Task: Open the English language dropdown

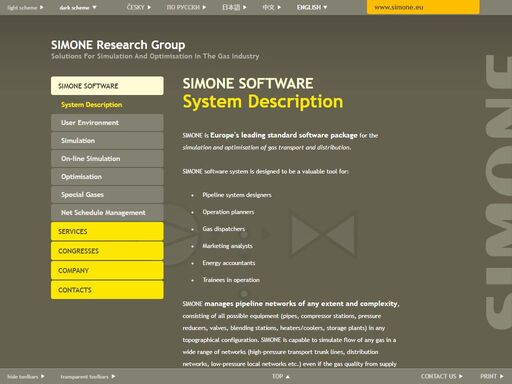Action: [x=312, y=7]
